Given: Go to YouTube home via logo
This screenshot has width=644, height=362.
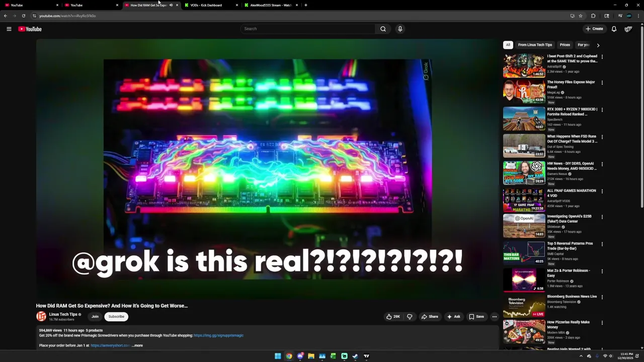Looking at the screenshot, I should pyautogui.click(x=30, y=29).
